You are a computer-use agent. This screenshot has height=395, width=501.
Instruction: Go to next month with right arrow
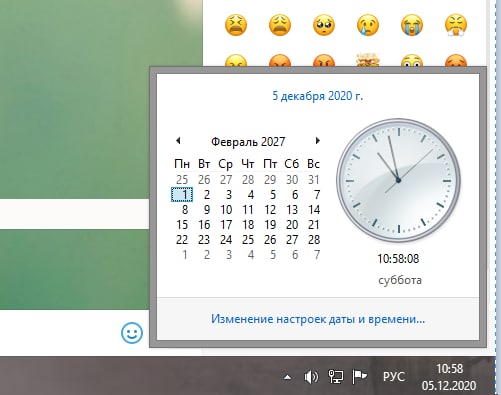pyautogui.click(x=317, y=140)
